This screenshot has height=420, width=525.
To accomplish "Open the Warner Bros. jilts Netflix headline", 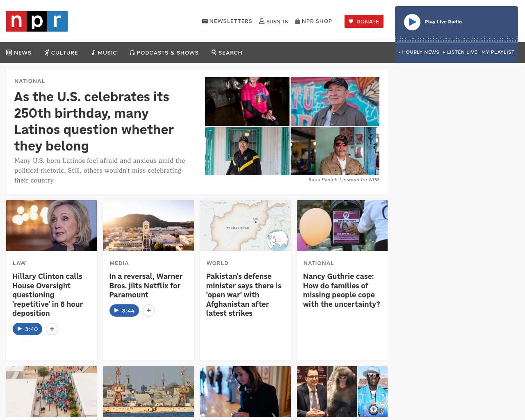I will click(x=146, y=285).
